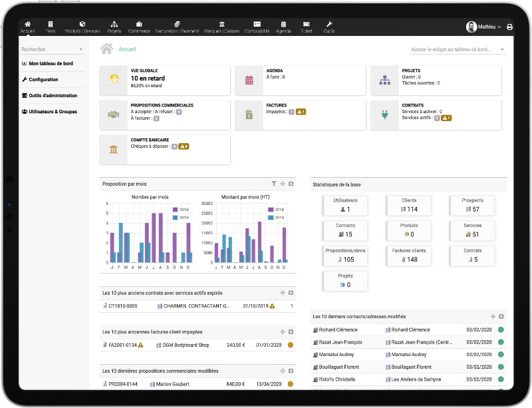Open the Tiers menu in top bar
The height and width of the screenshot is (408, 532).
pos(51,27)
